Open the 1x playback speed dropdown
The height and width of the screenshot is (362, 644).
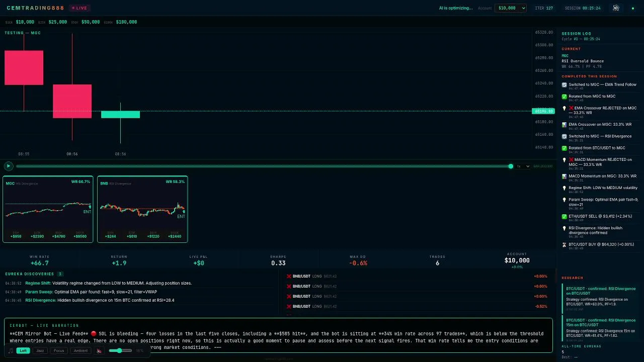coord(523,166)
